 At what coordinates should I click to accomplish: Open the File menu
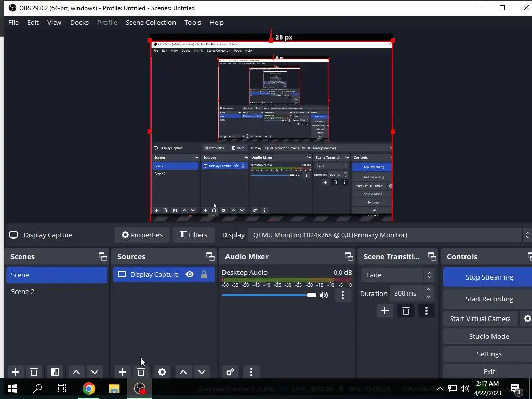pyautogui.click(x=14, y=22)
